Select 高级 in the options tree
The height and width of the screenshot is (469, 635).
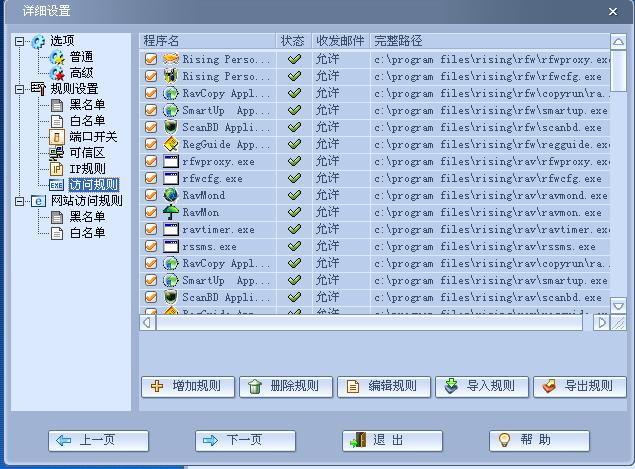[x=81, y=73]
